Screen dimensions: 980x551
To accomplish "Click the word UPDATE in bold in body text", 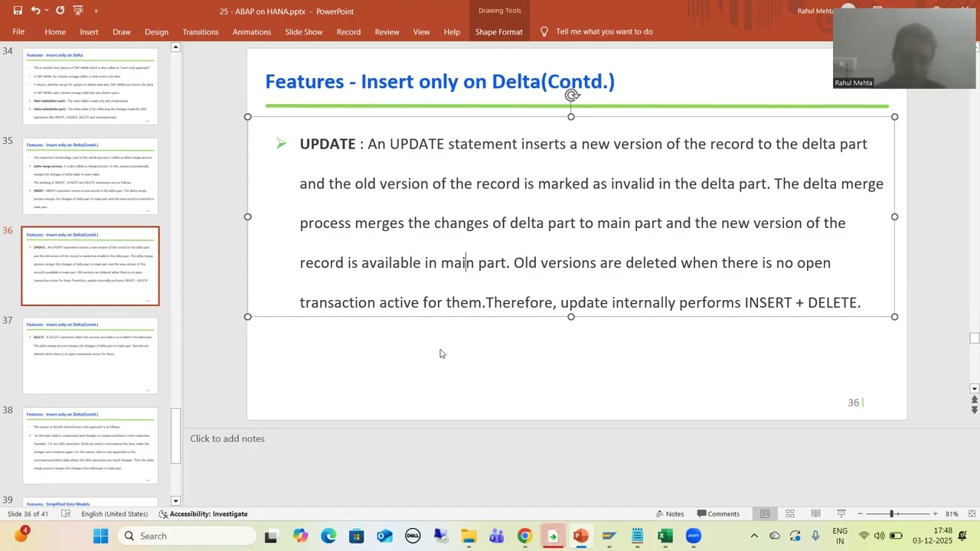I will click(328, 144).
